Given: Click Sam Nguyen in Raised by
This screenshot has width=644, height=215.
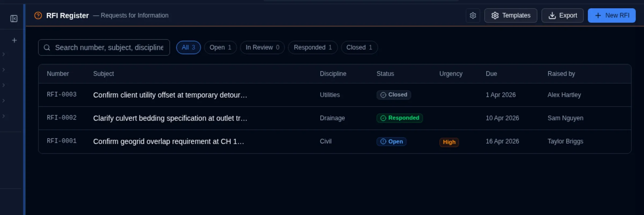Looking at the screenshot, I should point(565,118).
